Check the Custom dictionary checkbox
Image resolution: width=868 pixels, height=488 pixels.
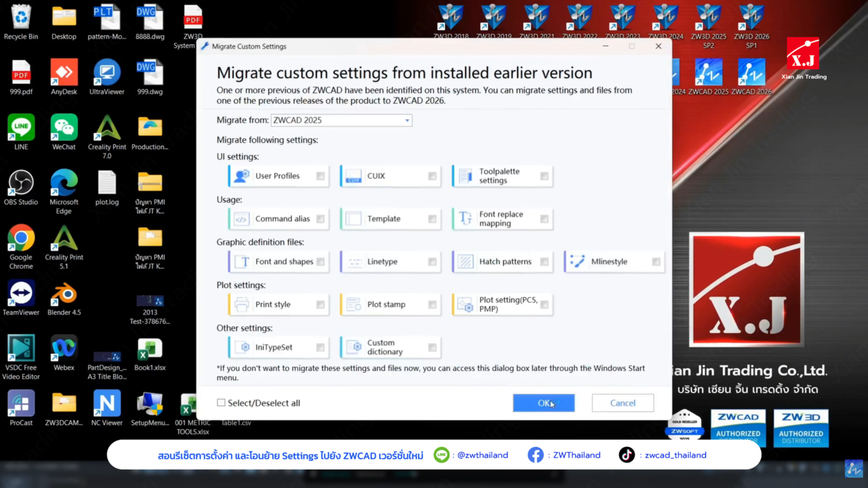[x=432, y=348]
